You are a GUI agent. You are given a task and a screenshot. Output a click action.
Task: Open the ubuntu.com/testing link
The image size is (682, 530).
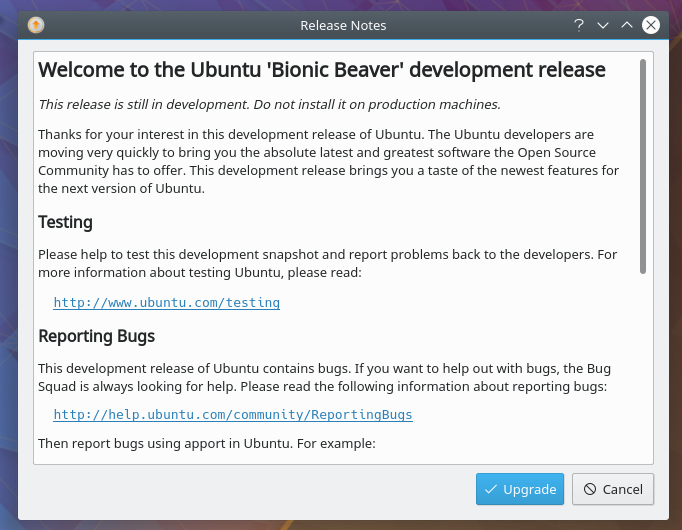(166, 302)
